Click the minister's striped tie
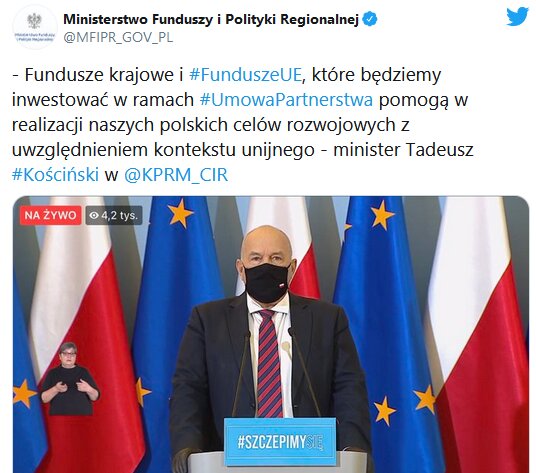536x473 pixels. (269, 363)
